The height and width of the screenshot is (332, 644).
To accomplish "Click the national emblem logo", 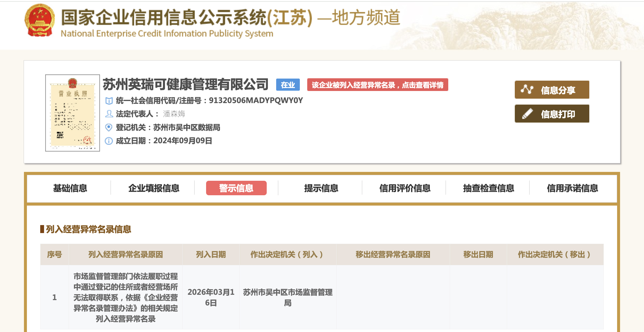I will (x=40, y=20).
